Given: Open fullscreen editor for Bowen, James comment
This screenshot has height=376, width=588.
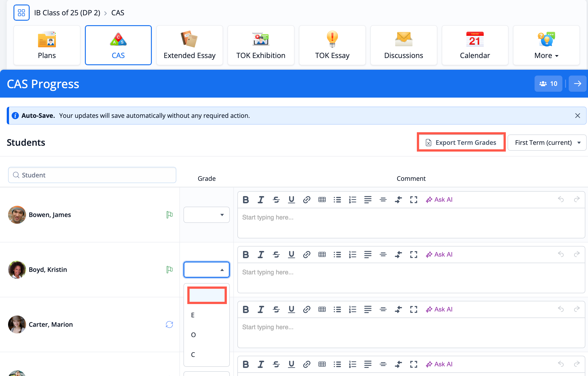Looking at the screenshot, I should click(x=414, y=200).
